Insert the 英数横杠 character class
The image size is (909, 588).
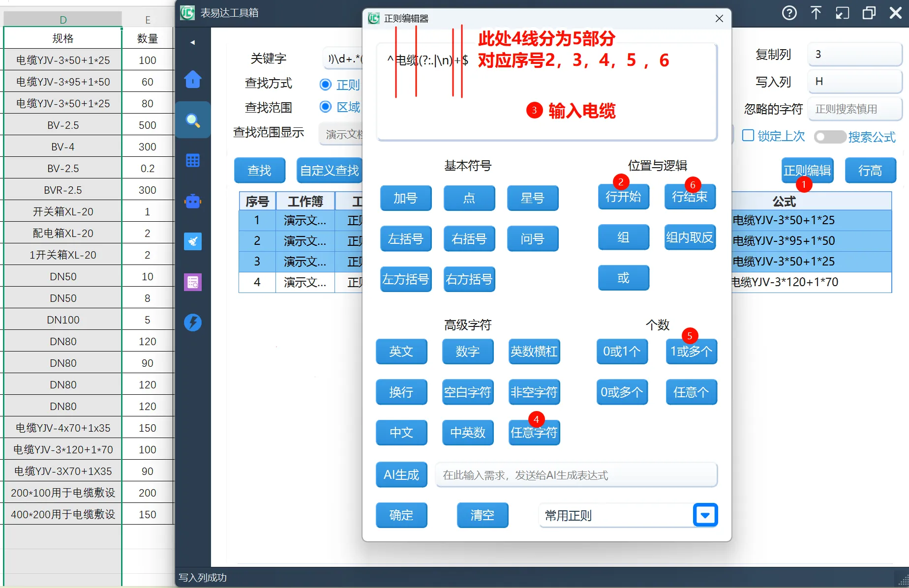[x=534, y=352]
